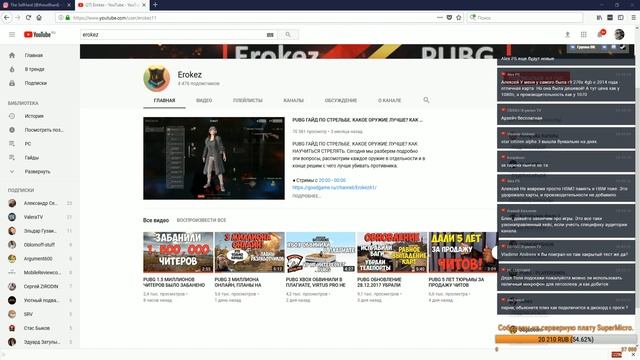Open the Все видео section heading

coord(156,220)
